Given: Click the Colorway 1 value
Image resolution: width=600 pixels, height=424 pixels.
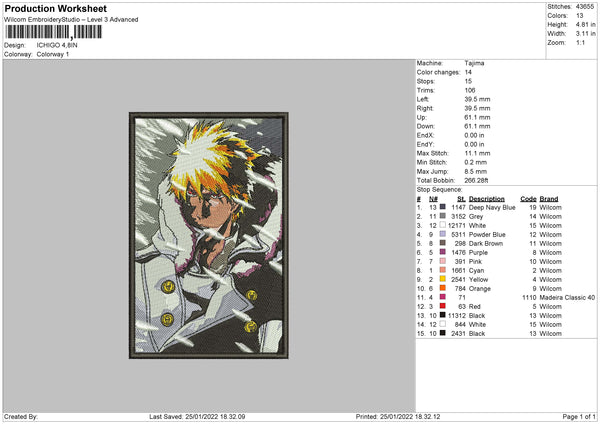Looking at the screenshot, I should (x=53, y=54).
